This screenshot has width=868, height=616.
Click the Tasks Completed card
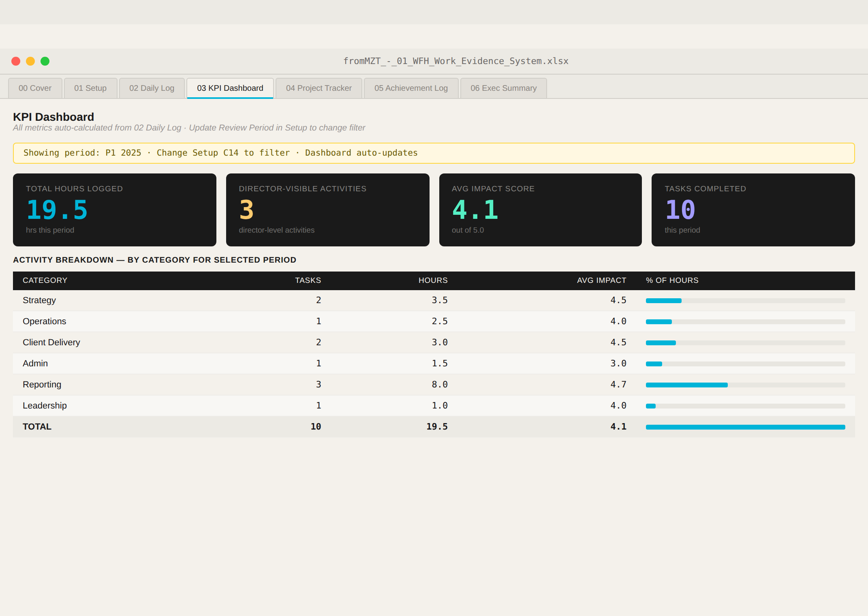click(x=753, y=210)
